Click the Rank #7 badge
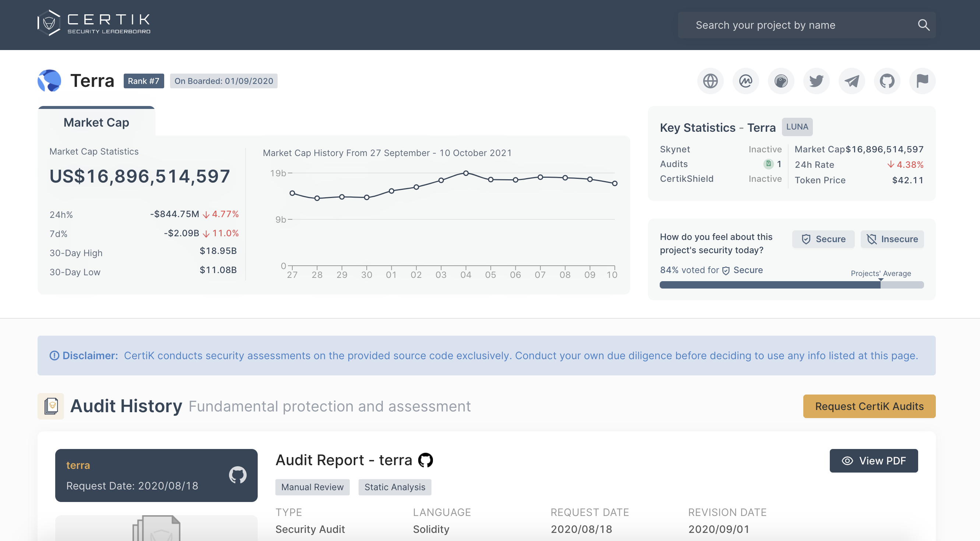Image resolution: width=980 pixels, height=541 pixels. click(144, 81)
